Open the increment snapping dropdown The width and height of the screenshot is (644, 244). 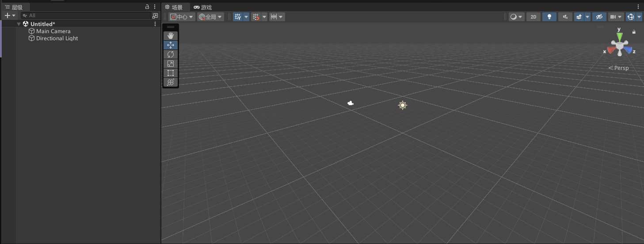pos(277,17)
